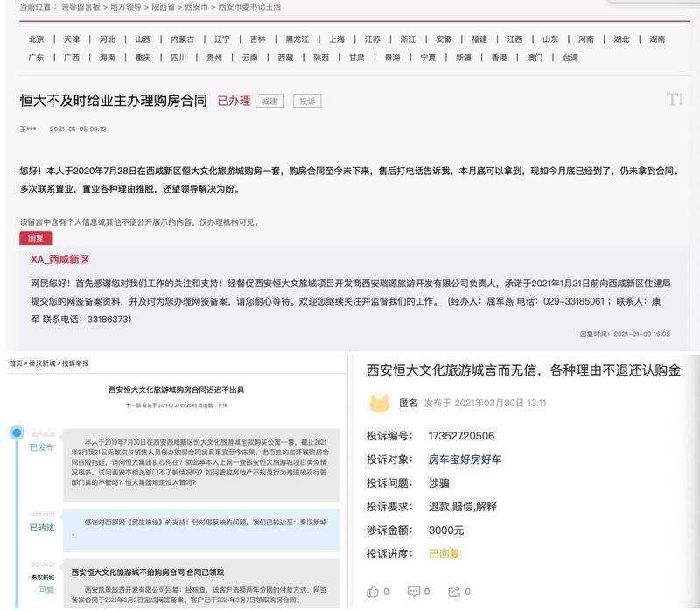Pick 西藏 in the region list
700x611 pixels.
pos(286,58)
